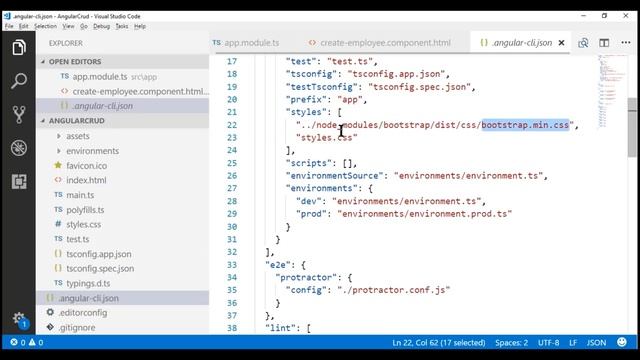Close the .angular-cli.json tab
Viewport: 640px width, 360px height.
pos(562,42)
